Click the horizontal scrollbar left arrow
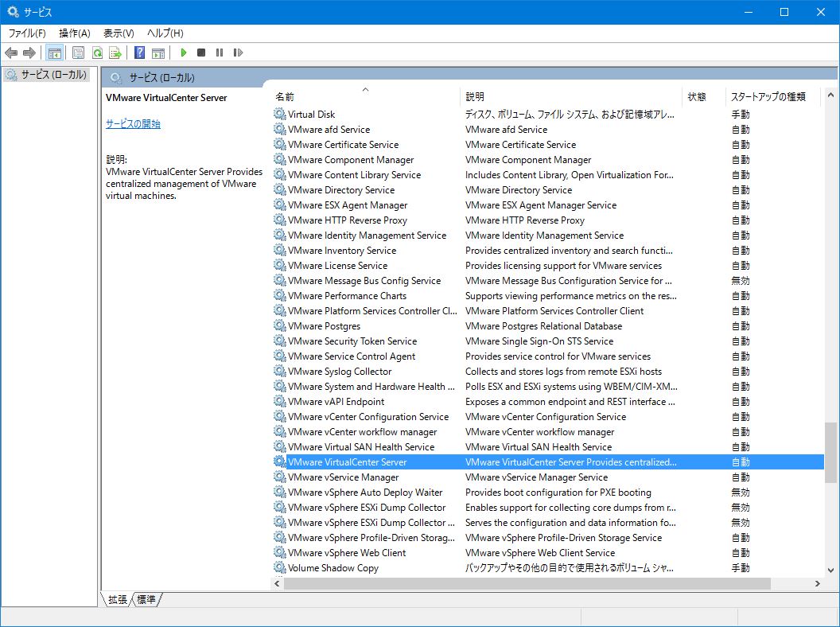The height and width of the screenshot is (627, 840). [277, 583]
